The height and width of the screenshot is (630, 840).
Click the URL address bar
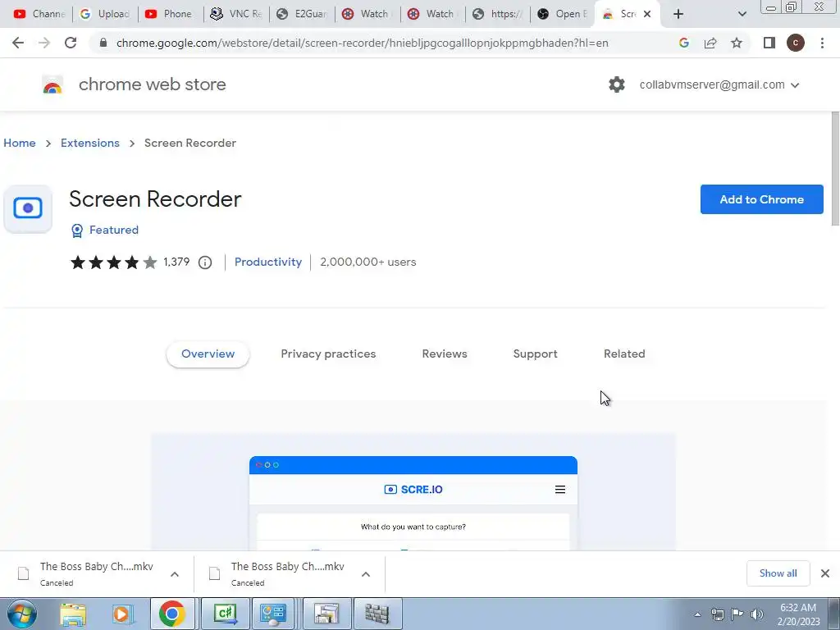click(362, 43)
